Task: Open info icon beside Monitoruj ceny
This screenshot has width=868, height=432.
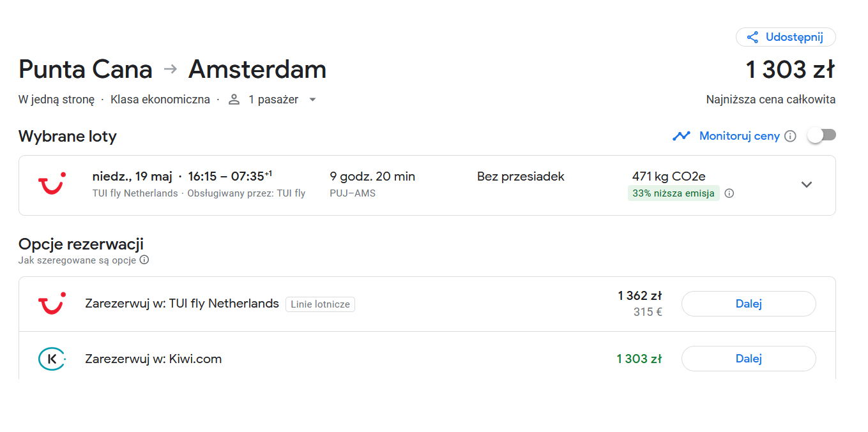Action: pyautogui.click(x=790, y=136)
